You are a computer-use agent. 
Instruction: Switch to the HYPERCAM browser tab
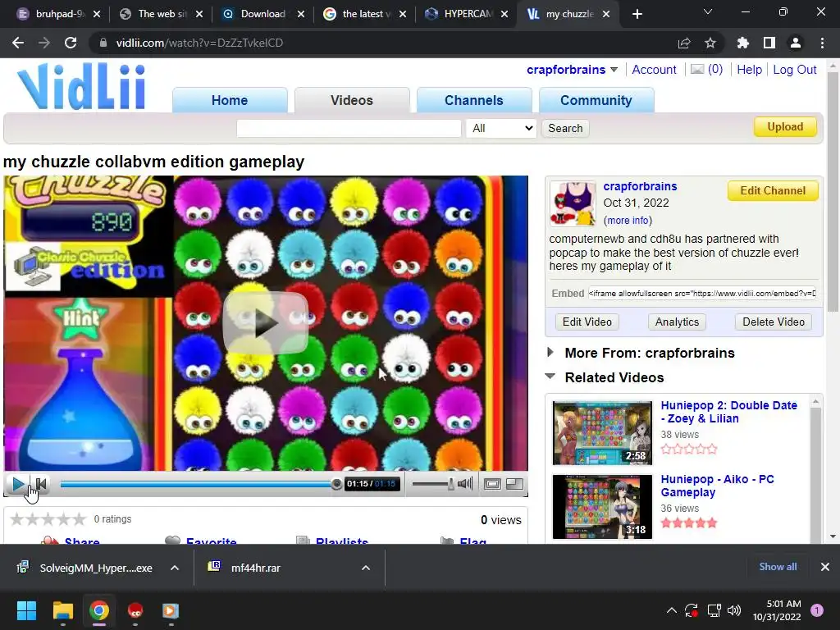(x=466, y=14)
